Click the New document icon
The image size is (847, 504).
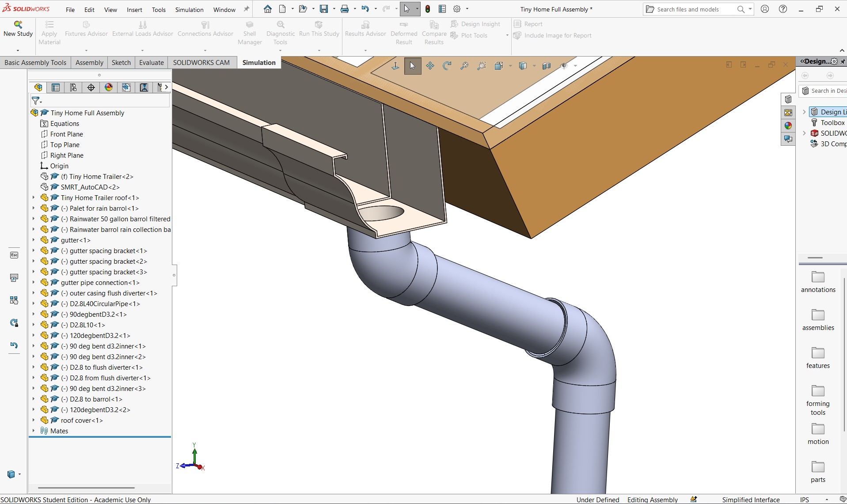click(282, 9)
